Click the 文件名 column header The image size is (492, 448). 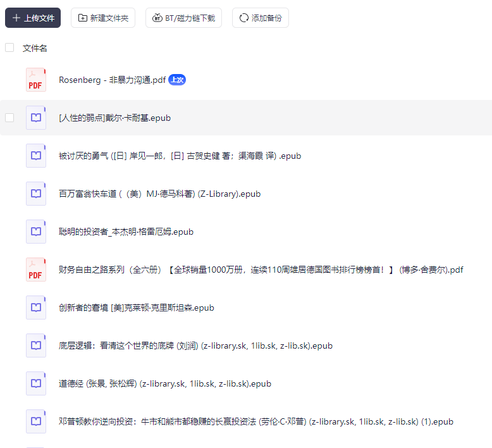click(35, 48)
